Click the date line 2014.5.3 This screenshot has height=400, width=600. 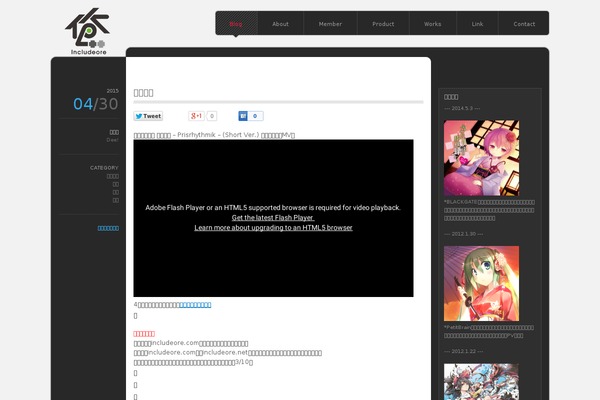click(462, 108)
